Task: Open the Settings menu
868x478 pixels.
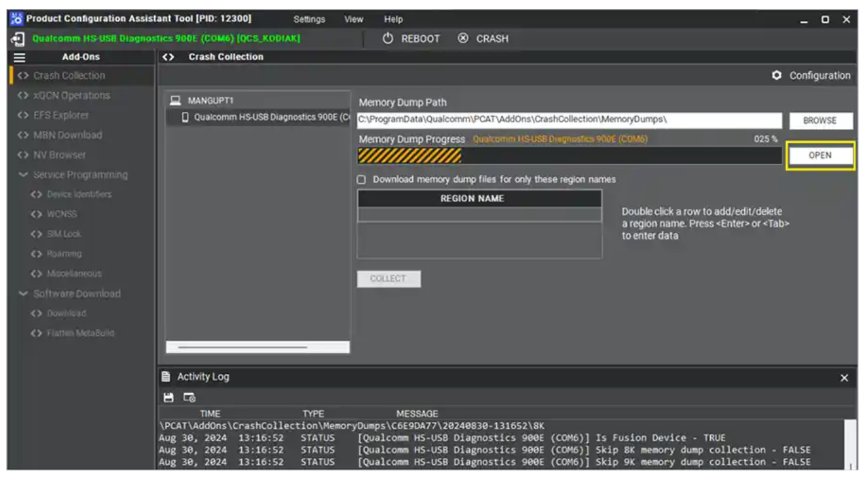Action: click(309, 20)
